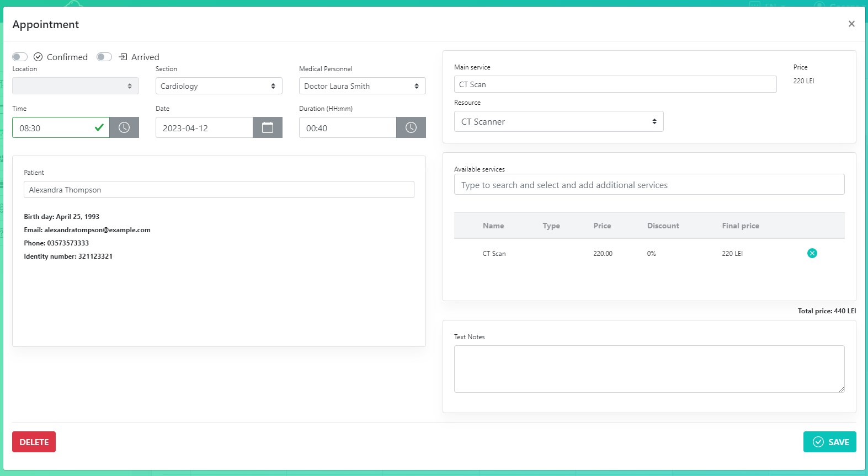Save the appointment
The height and width of the screenshot is (476, 868).
(x=829, y=442)
